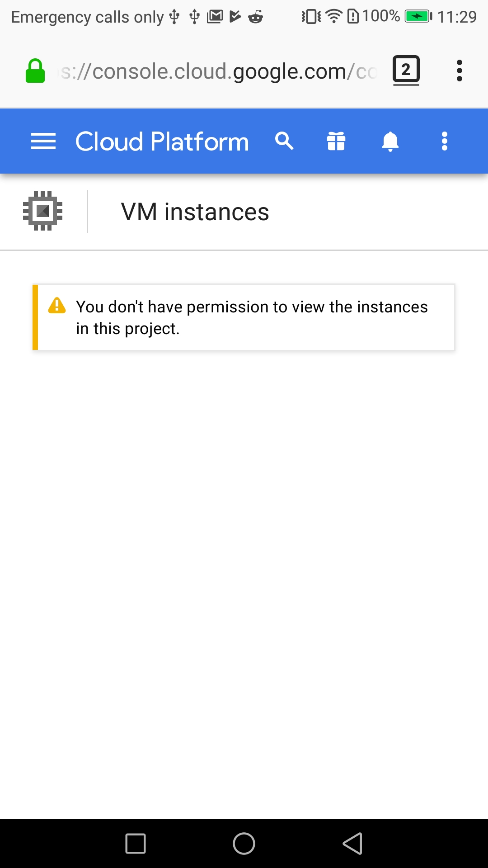Click the Cloud Platform header title
The image size is (488, 868).
[x=162, y=141]
